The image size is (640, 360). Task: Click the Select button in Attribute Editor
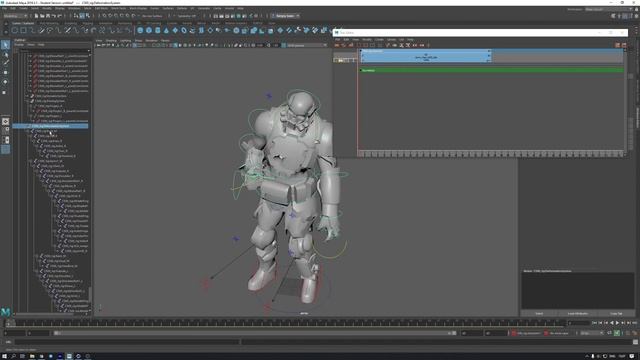click(539, 313)
